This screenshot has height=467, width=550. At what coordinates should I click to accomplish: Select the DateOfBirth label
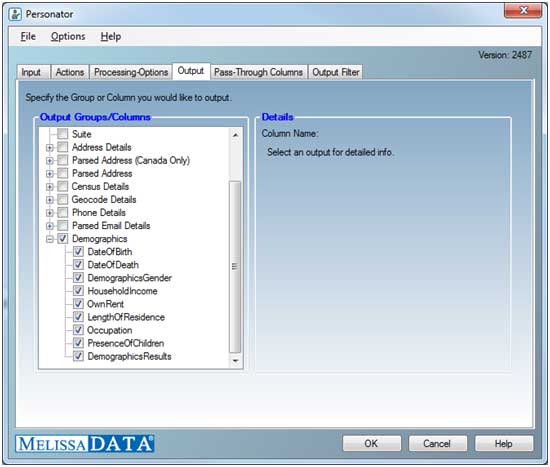pos(110,252)
